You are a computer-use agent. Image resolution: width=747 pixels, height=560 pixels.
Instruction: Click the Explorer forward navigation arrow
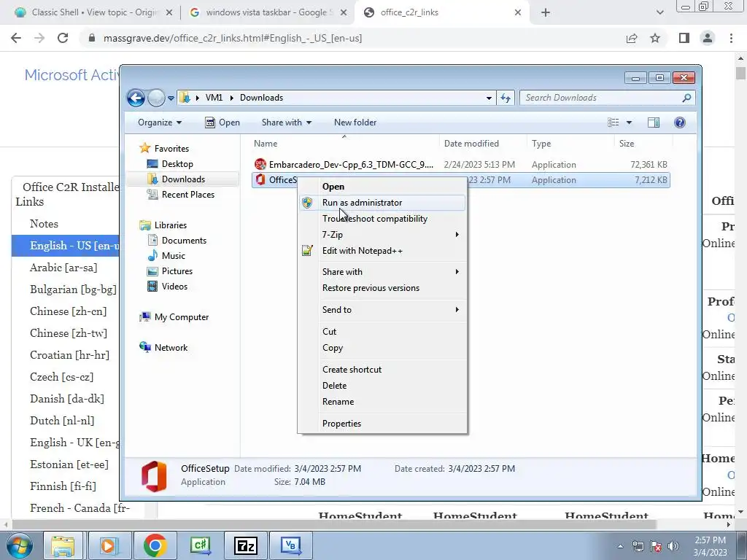pyautogui.click(x=156, y=98)
